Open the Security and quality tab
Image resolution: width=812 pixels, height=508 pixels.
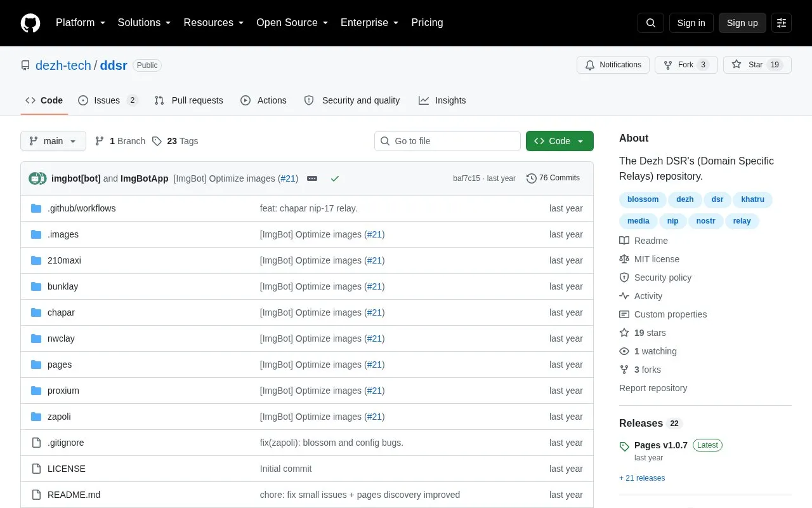pyautogui.click(x=352, y=100)
